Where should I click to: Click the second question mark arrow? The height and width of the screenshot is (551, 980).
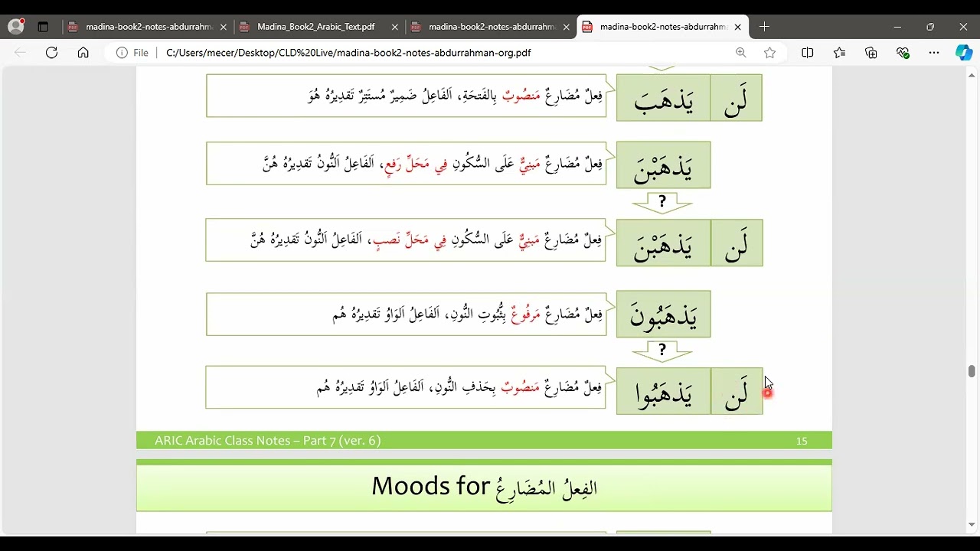click(662, 350)
